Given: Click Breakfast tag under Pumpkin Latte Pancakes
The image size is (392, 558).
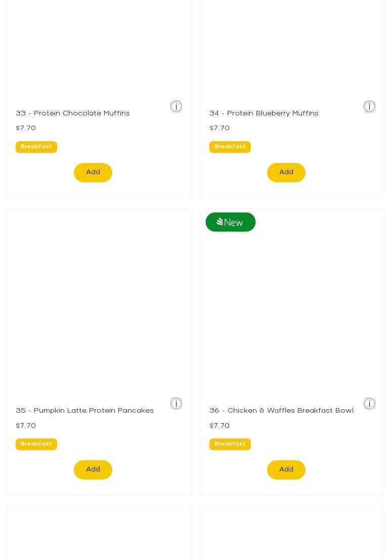Looking at the screenshot, I should (36, 444).
